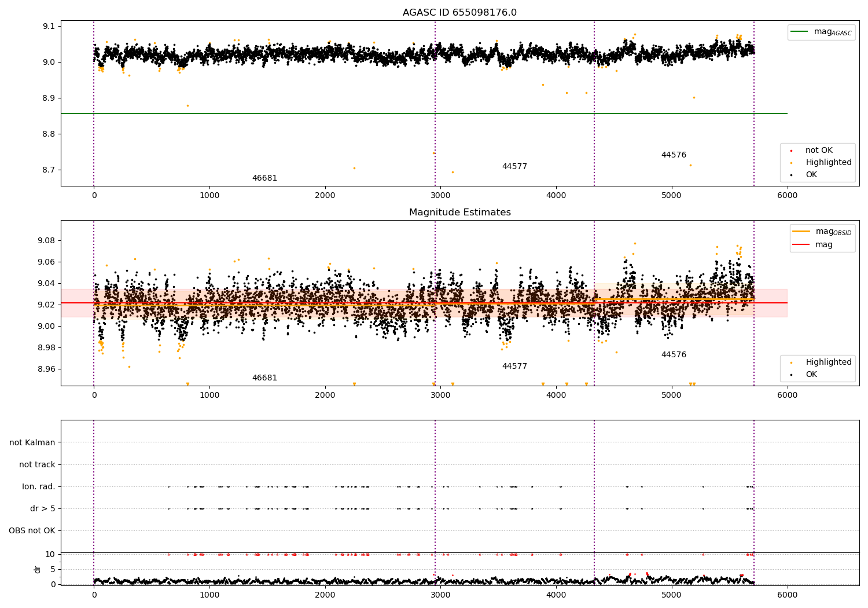Click OBSID label 46681 in top plot
Image resolution: width=868 pixels, height=608 pixels.
tap(264, 178)
